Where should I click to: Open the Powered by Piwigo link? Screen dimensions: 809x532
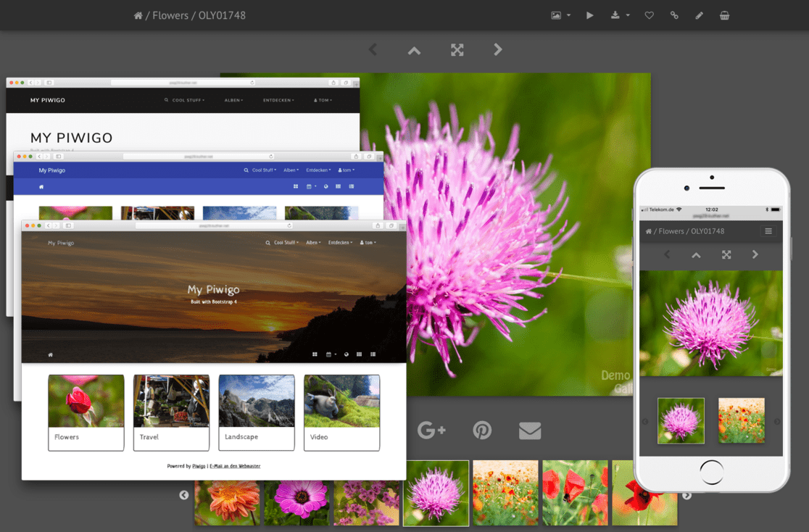[x=199, y=466]
